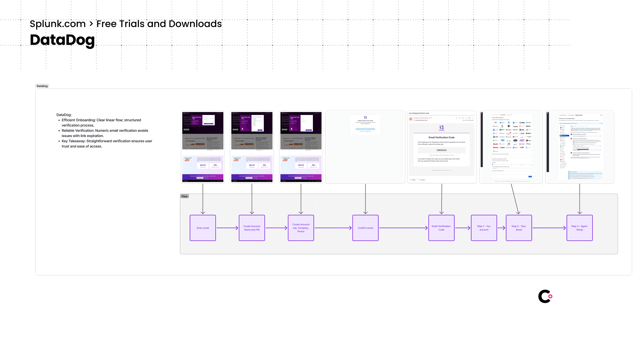Viewport: 644px width, 361px height.
Task: Click the 'Flow' section label
Action: pos(184,196)
